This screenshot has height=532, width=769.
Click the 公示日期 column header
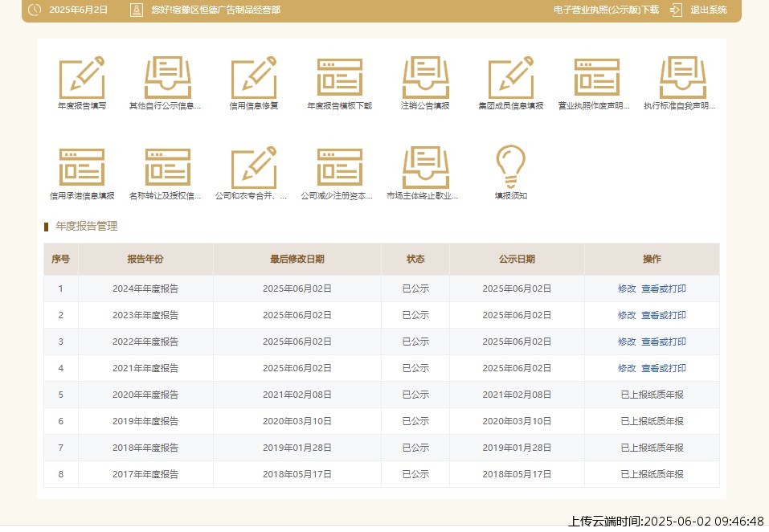[x=517, y=259]
